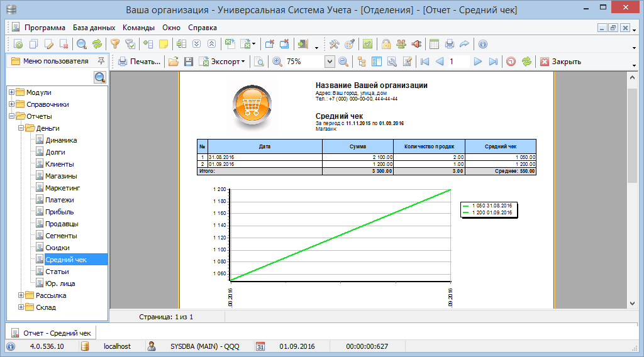
Task: Click the padlock icon in the top toolbar
Action: (386, 44)
